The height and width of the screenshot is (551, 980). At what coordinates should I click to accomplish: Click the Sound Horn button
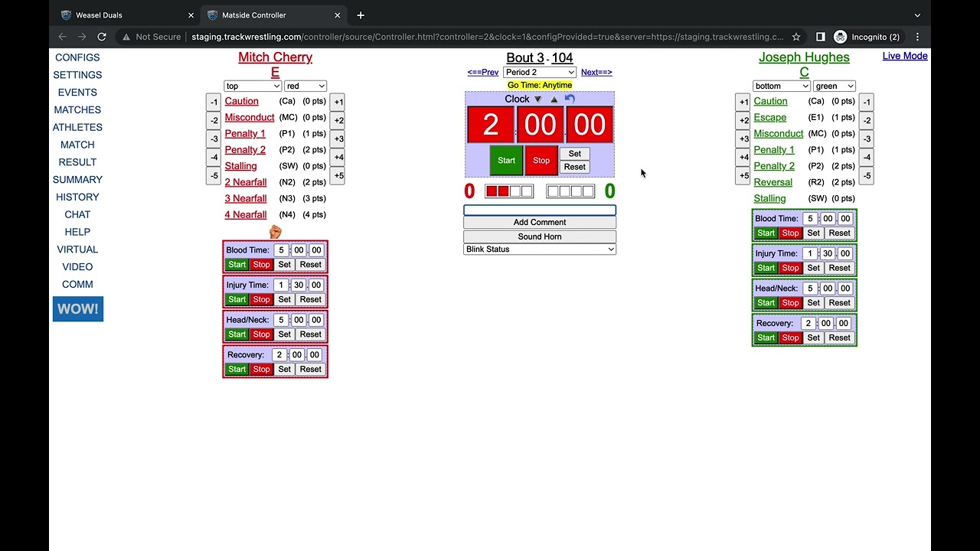click(x=540, y=236)
